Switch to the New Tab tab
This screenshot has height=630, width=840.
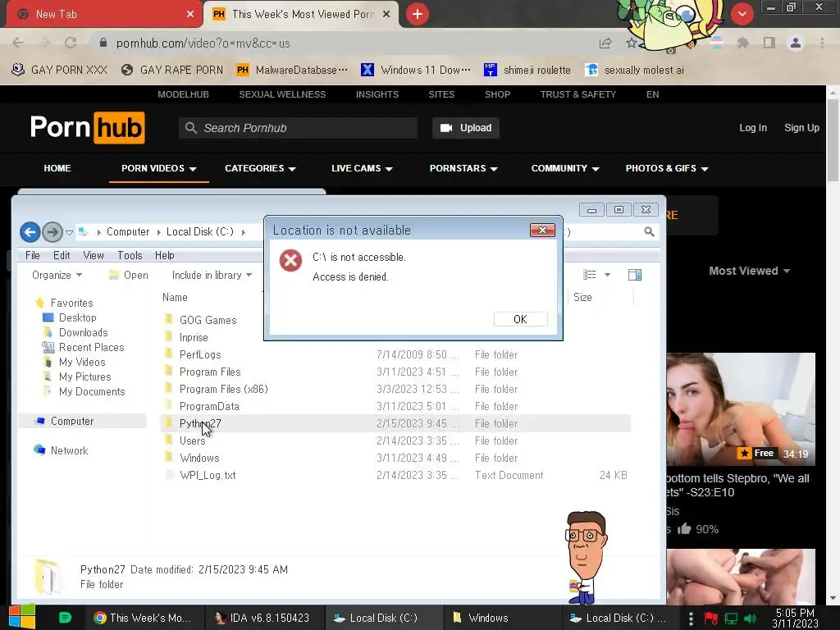(104, 14)
